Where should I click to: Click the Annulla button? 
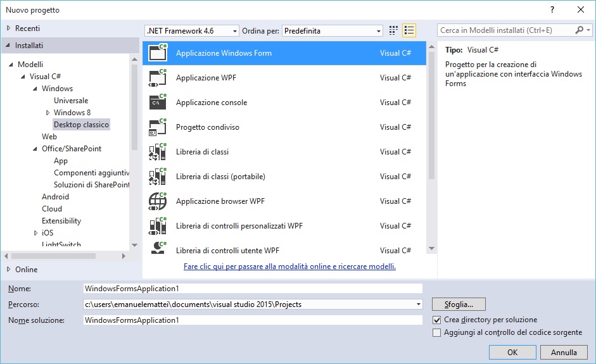564,352
